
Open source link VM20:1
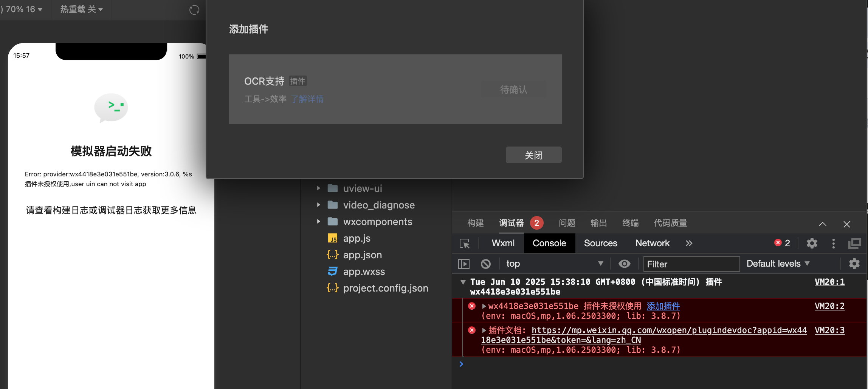pyautogui.click(x=829, y=282)
